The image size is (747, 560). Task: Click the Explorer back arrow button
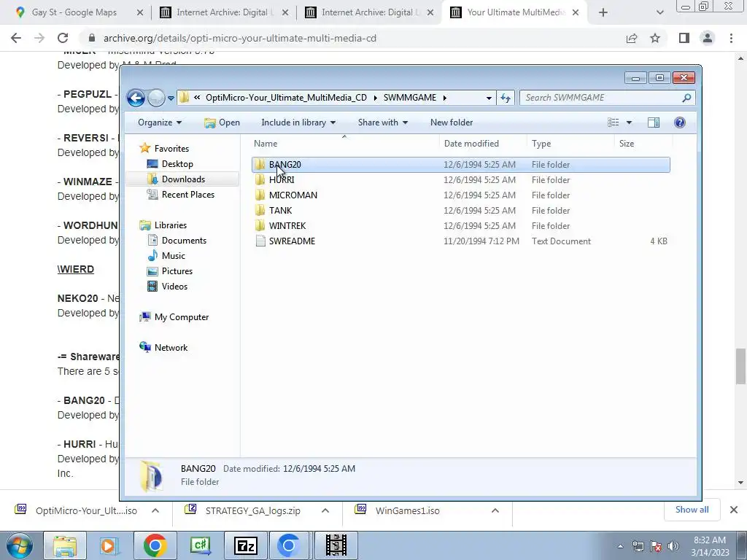pyautogui.click(x=136, y=98)
